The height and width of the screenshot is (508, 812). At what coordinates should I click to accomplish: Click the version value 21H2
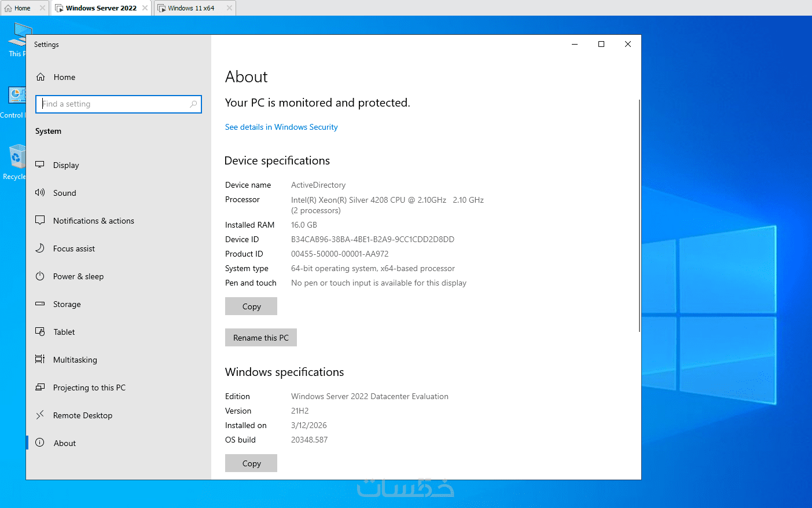coord(300,411)
